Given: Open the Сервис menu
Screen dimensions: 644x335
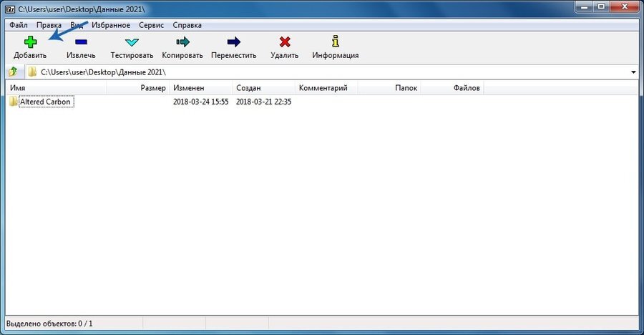Looking at the screenshot, I should click(151, 25).
